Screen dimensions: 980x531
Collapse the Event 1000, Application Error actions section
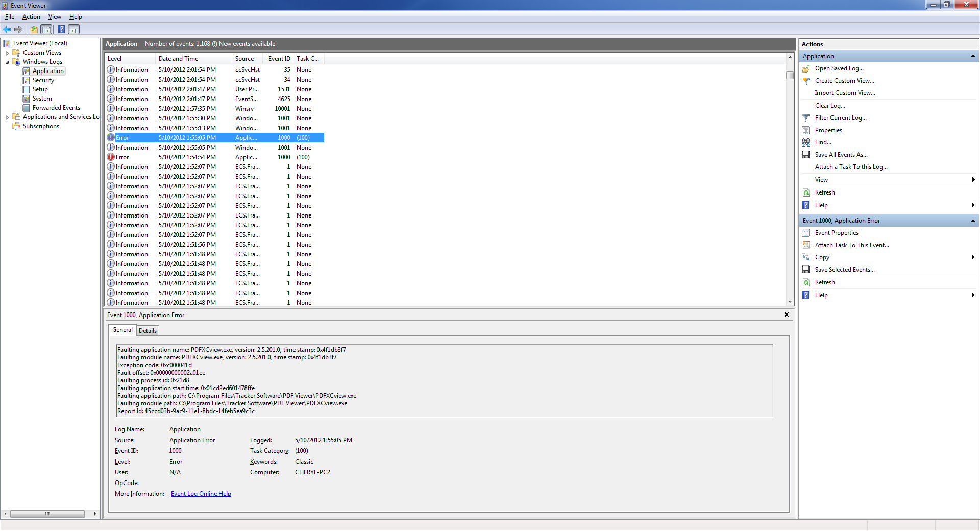point(973,221)
